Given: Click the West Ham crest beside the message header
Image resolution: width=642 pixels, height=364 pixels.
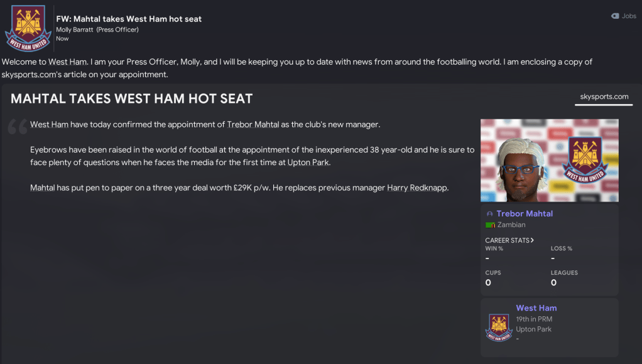Looking at the screenshot, I should click(x=28, y=28).
